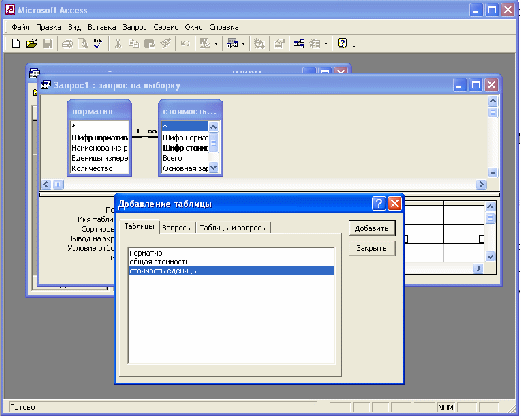Select нормативы in the tables list
Viewport: 521px width, 419px height.
pos(231,254)
